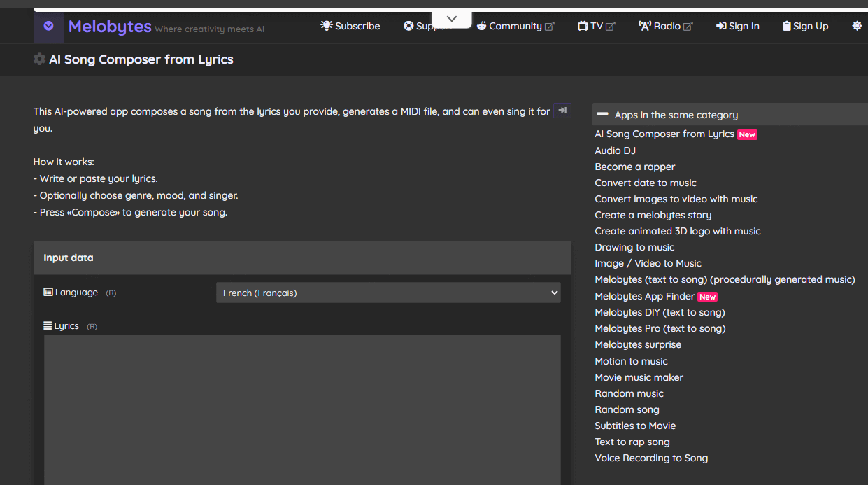Image resolution: width=868 pixels, height=485 pixels.
Task: Open Voice Recording to Song link
Action: click(650, 458)
